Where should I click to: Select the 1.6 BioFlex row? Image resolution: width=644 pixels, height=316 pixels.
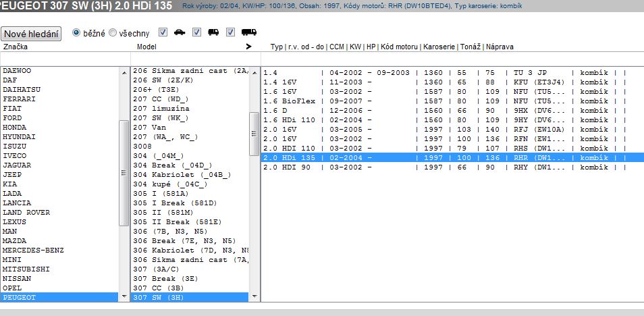pos(452,101)
